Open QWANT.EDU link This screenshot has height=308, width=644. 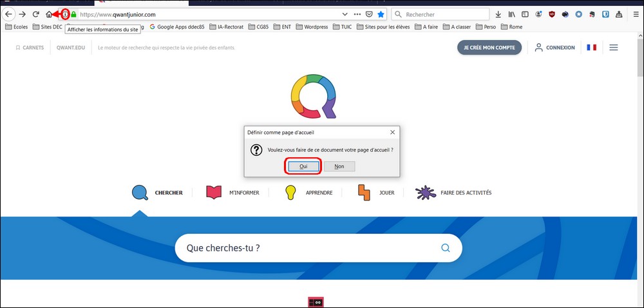[71, 48]
